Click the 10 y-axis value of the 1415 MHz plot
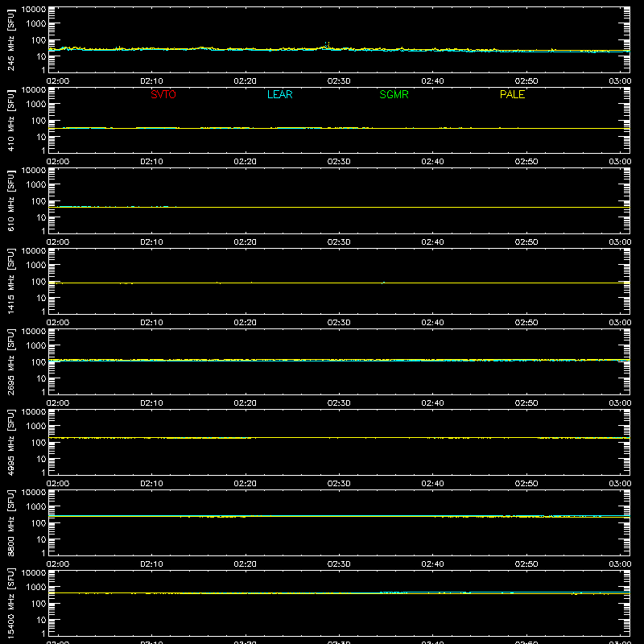The image size is (644, 644). (x=41, y=298)
